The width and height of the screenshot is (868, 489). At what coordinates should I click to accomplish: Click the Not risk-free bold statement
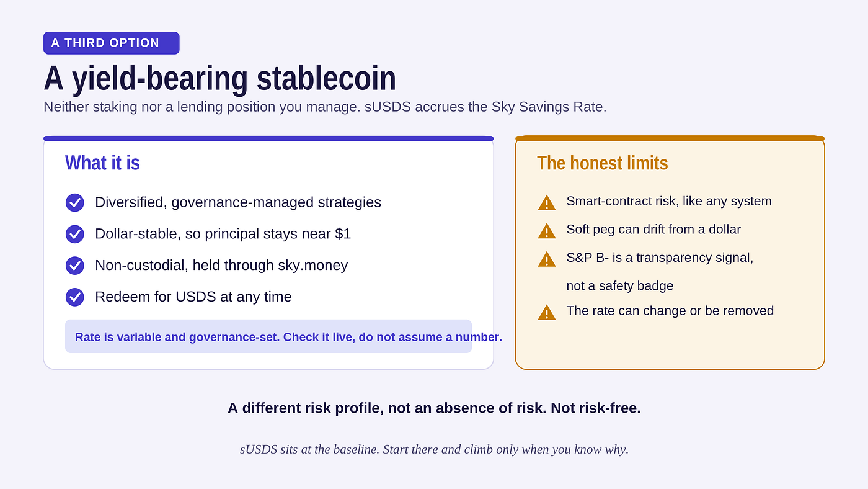click(434, 408)
